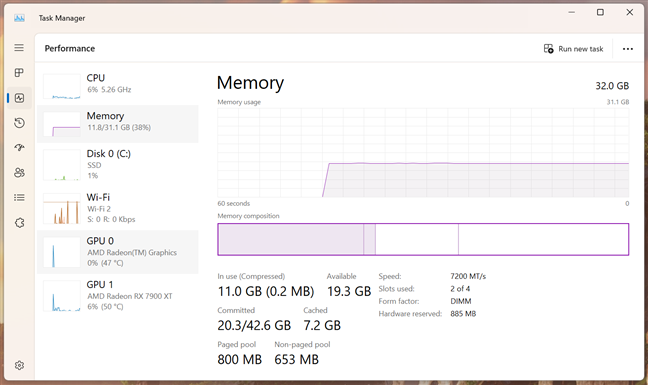Click the Available value 19.3 GB
648x385 pixels.
pyautogui.click(x=349, y=291)
